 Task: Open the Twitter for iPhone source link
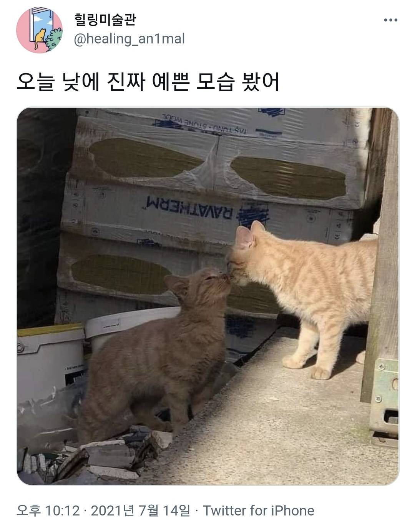tap(259, 510)
